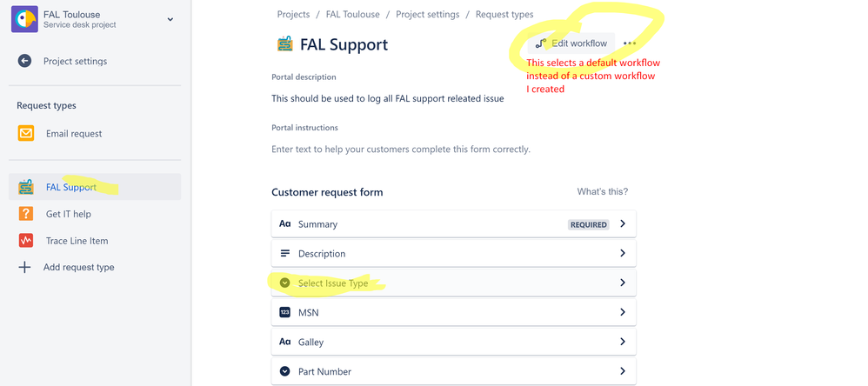Click the back arrow beside Project settings
This screenshot has width=868, height=386.
(24, 61)
